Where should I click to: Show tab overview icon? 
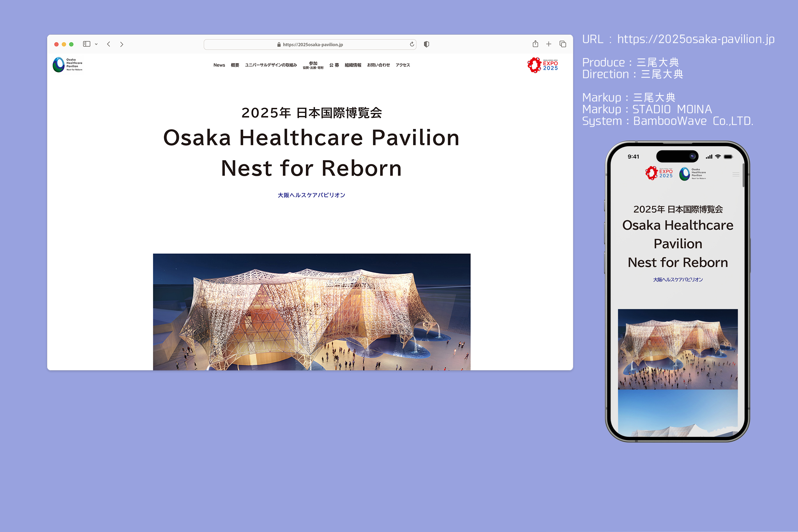(563, 44)
